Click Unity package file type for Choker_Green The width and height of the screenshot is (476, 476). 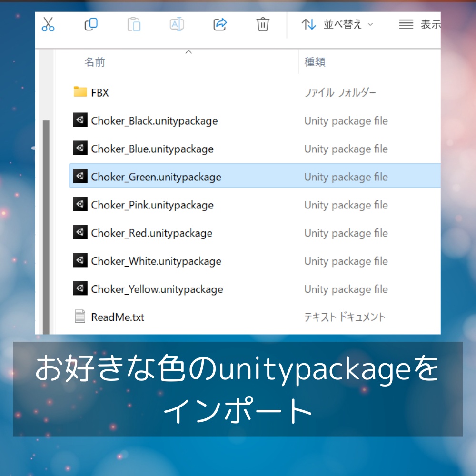[x=346, y=177]
